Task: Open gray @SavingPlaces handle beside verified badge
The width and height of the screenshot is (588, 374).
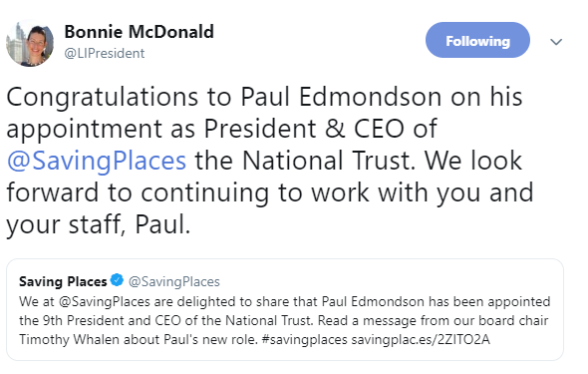Action: coord(174,281)
